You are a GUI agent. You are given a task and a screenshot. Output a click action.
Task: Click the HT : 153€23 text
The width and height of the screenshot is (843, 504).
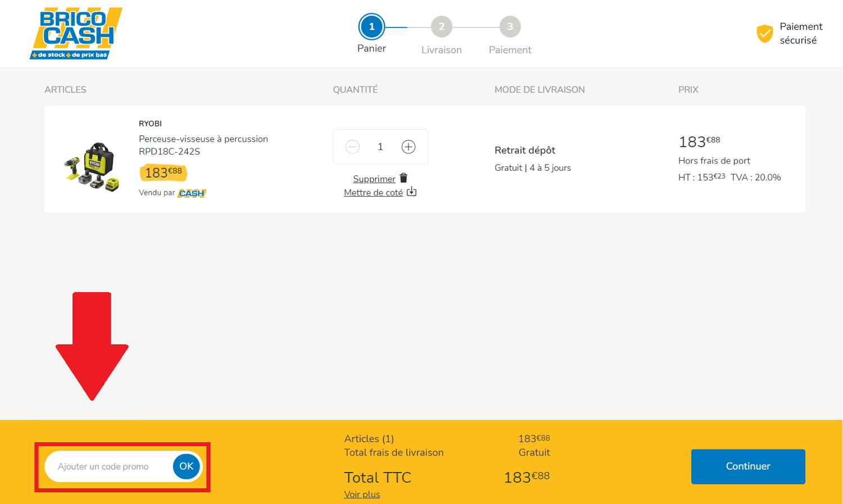click(701, 177)
